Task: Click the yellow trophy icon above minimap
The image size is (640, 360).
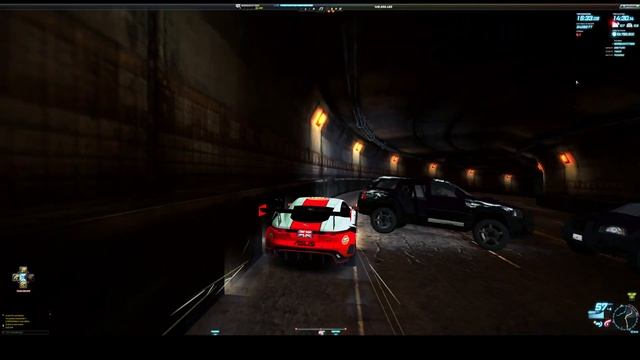Action: pyautogui.click(x=631, y=296)
